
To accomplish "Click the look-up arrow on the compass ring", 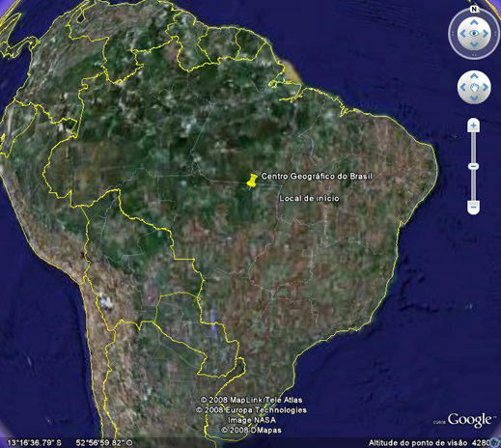I will (474, 22).
